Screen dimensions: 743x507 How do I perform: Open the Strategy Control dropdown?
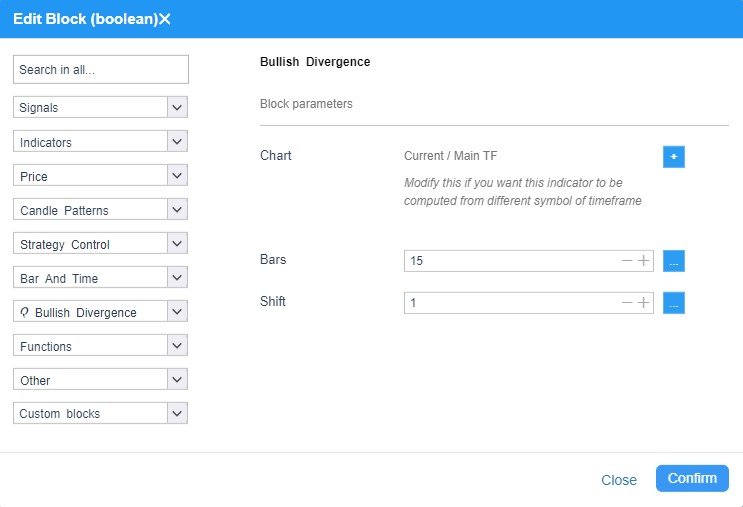[x=177, y=244]
